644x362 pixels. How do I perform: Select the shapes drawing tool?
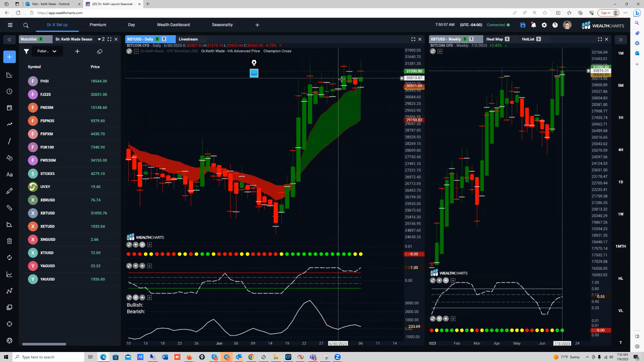pyautogui.click(x=9, y=158)
